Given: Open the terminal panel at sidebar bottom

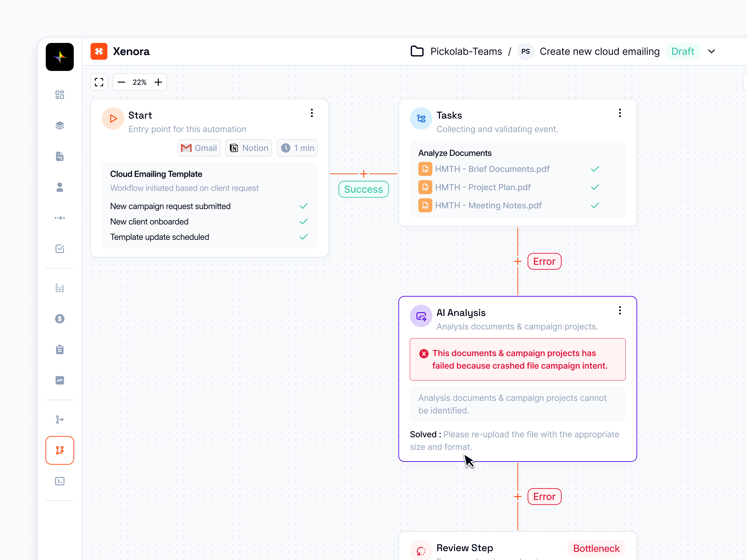Looking at the screenshot, I should (60, 481).
